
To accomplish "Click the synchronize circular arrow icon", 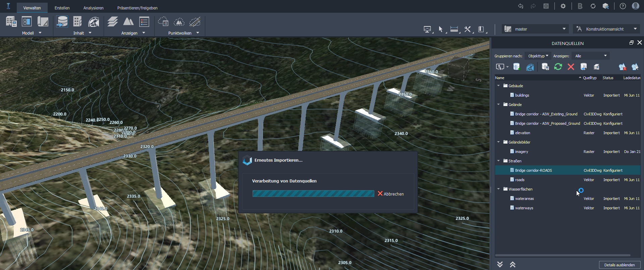I will point(593,6).
